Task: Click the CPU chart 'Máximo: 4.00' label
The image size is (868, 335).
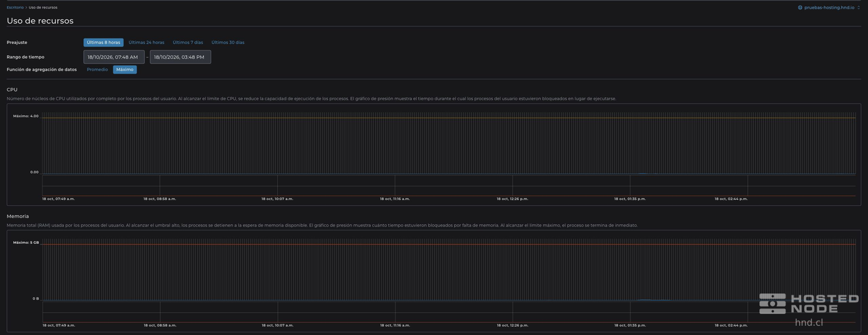Action: click(25, 116)
